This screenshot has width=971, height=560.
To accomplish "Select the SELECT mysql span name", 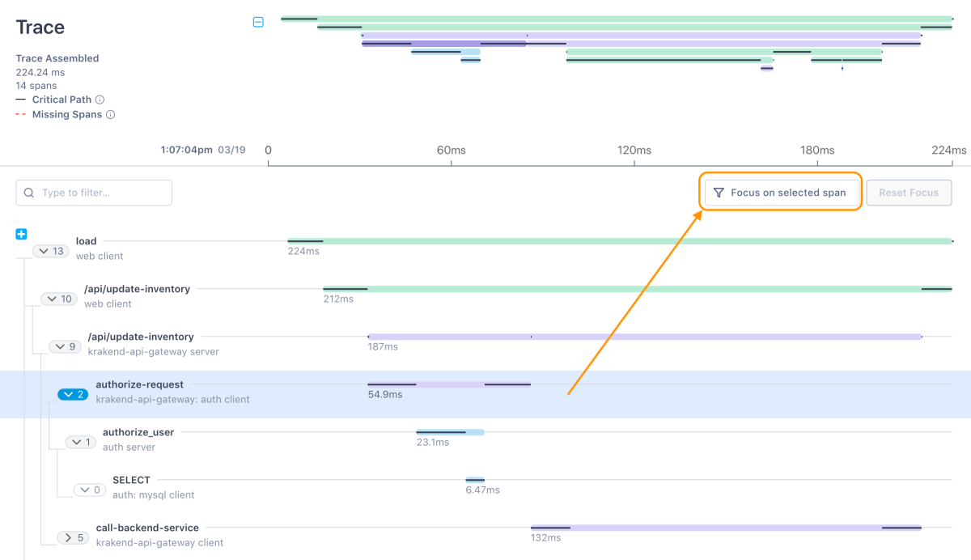I will [131, 480].
